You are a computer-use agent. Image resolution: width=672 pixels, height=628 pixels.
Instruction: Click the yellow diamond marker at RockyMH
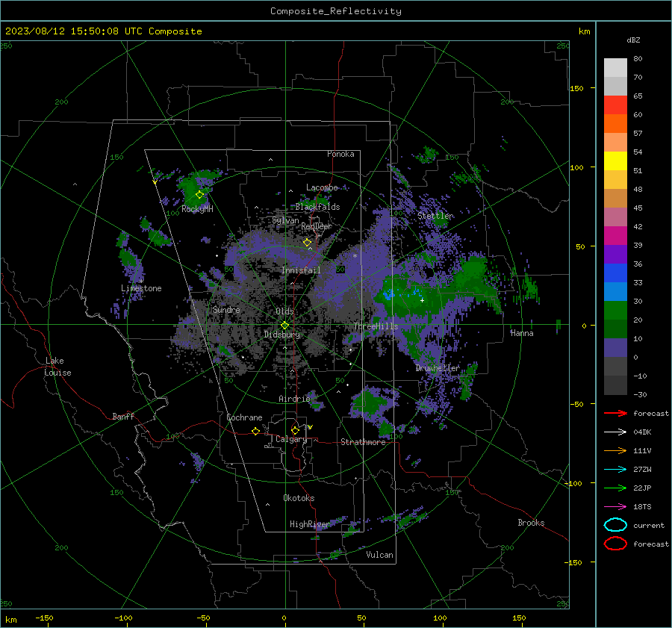click(x=199, y=195)
